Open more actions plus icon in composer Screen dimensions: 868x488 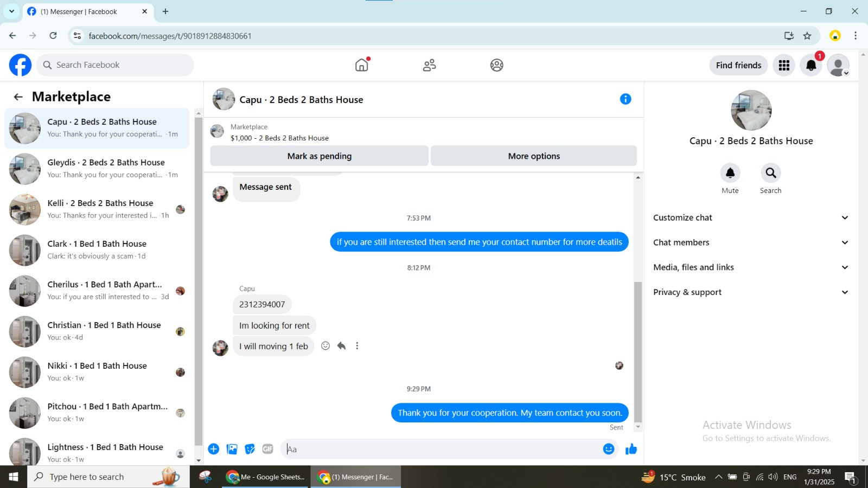point(214,449)
